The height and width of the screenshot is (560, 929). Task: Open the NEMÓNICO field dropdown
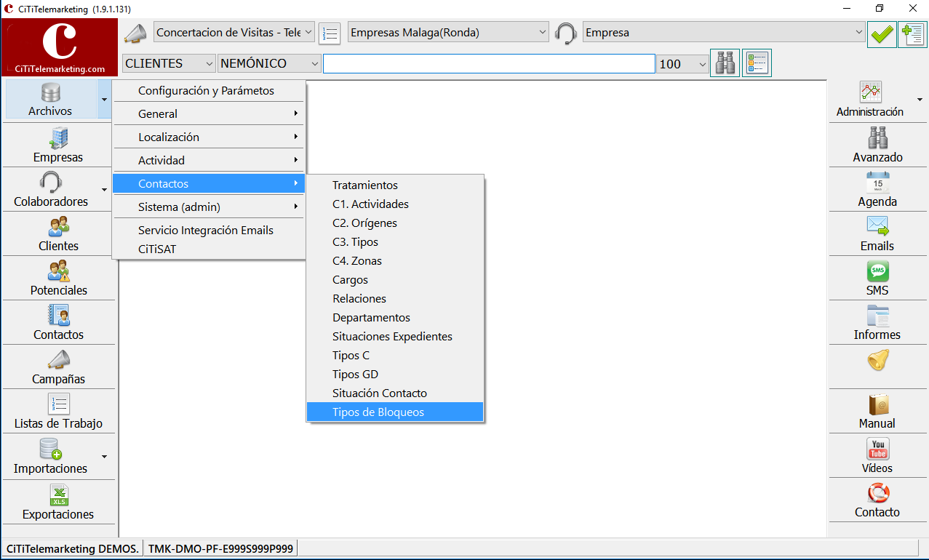tap(269, 63)
